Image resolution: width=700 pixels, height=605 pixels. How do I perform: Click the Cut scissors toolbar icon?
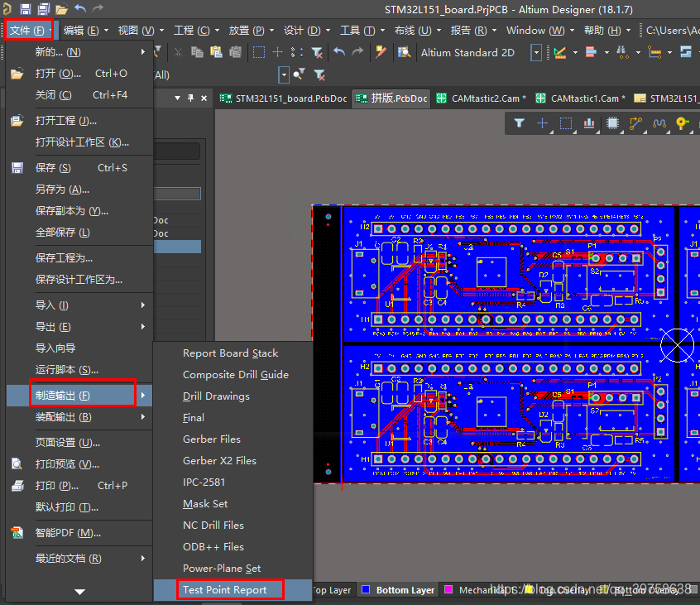pos(178,53)
